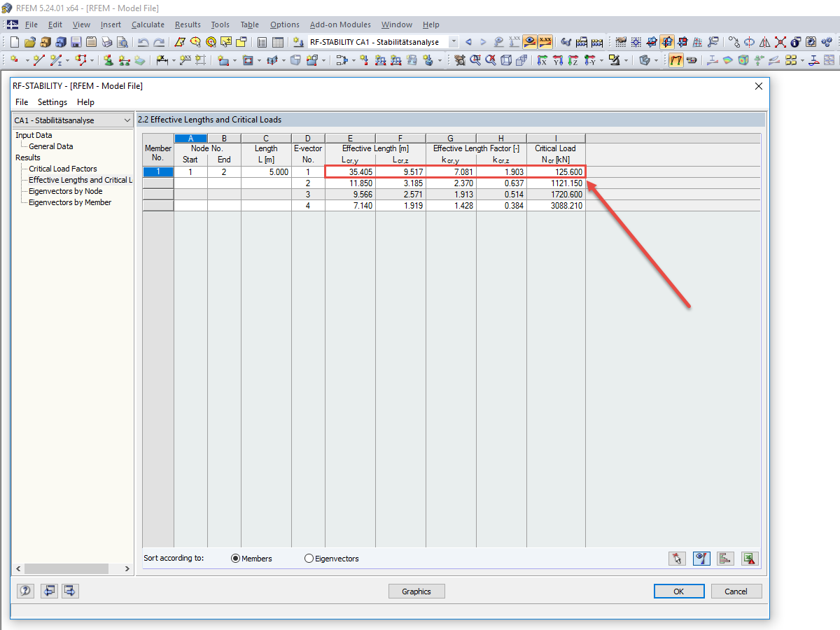Click the Redo arrow icon

(159, 42)
